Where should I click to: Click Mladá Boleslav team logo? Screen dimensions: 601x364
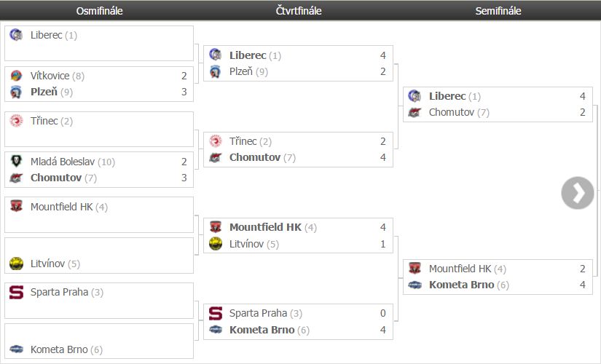16,162
